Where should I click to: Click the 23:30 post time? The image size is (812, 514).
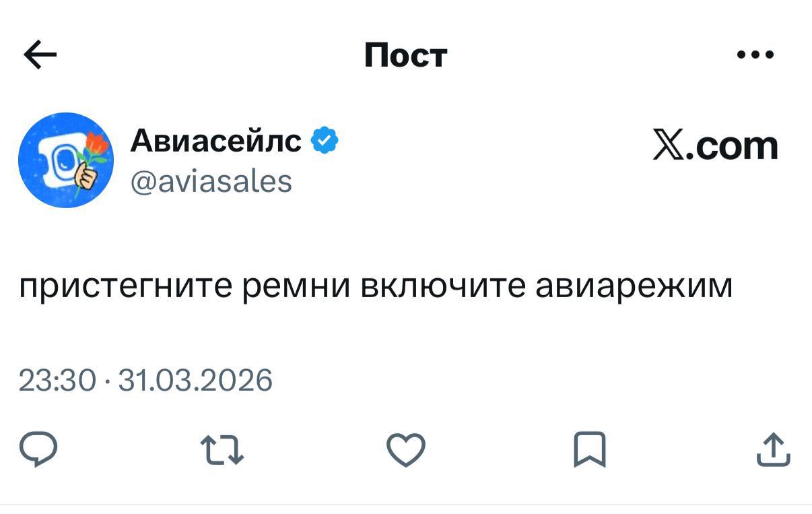point(57,380)
